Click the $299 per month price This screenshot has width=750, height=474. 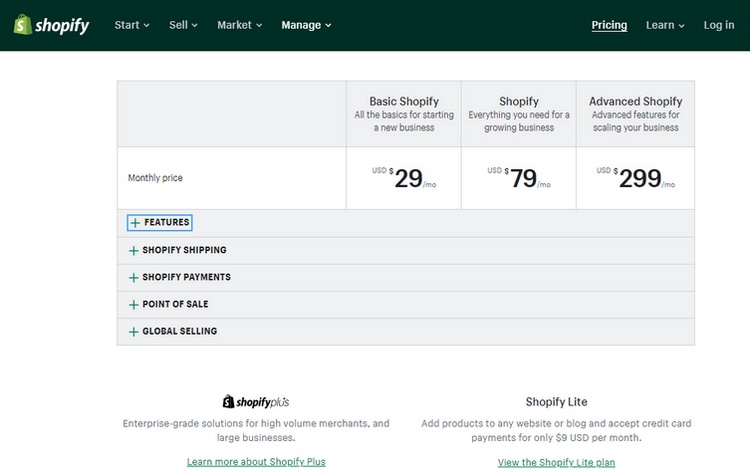[x=635, y=178]
